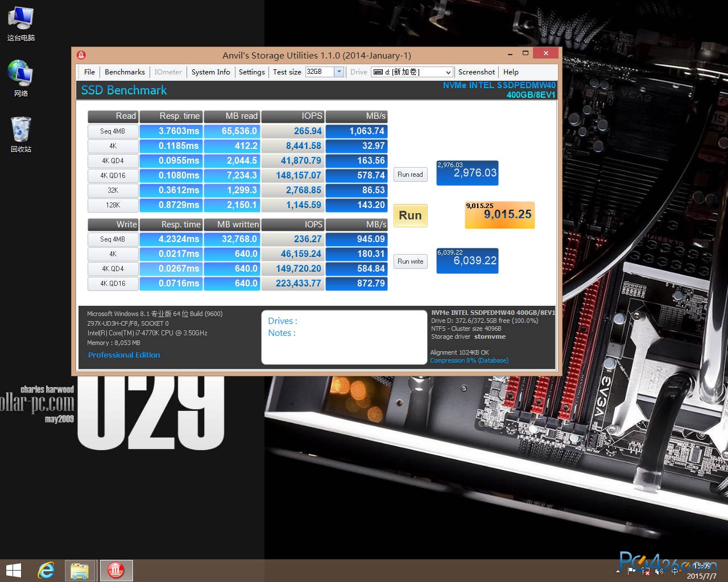Click Anvil's Storage Utilities taskbar icon
728x582 pixels.
coord(116,571)
